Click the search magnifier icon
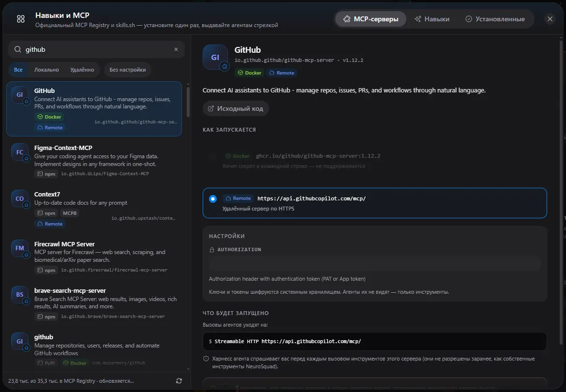 18,49
